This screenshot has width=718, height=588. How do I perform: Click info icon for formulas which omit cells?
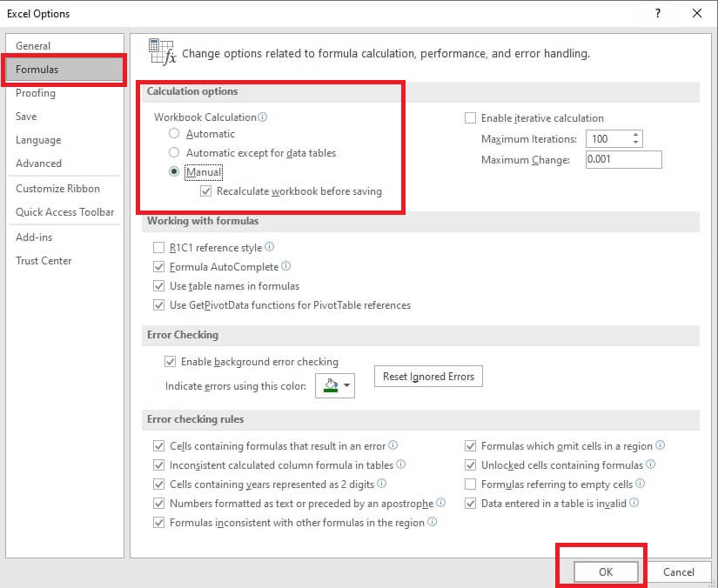660,444
